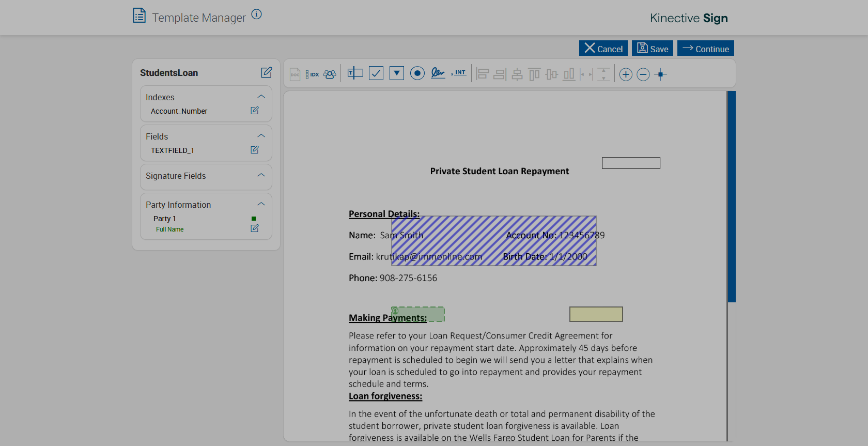The height and width of the screenshot is (446, 868).
Task: Click the Phone: 908-275-6156 line
Action: point(393,278)
